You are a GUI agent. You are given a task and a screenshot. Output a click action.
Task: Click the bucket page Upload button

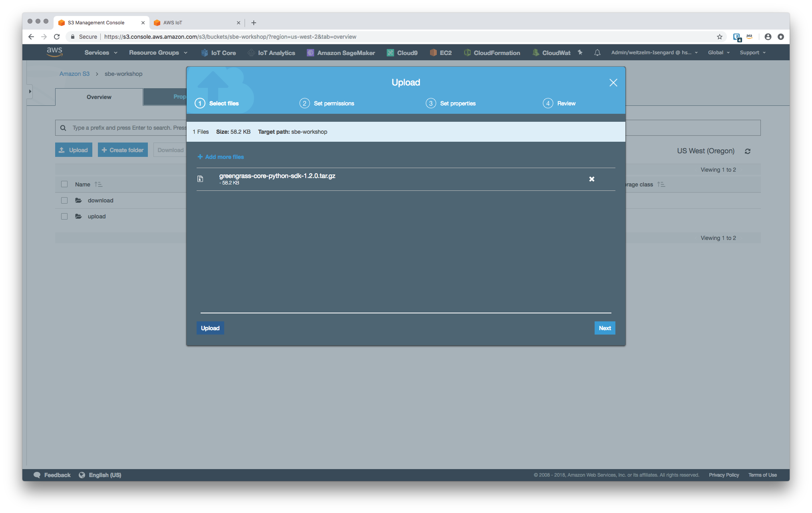tap(74, 150)
